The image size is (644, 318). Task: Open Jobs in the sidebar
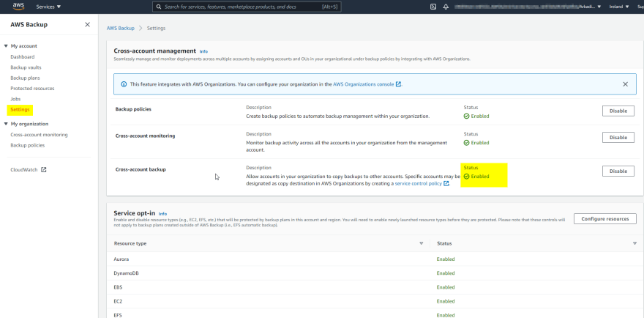(x=15, y=99)
